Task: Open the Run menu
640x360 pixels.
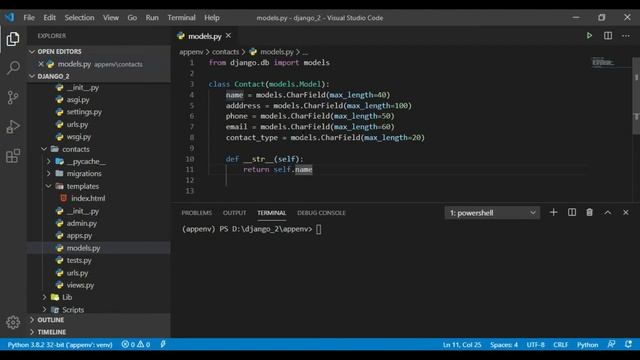Action: 152,18
